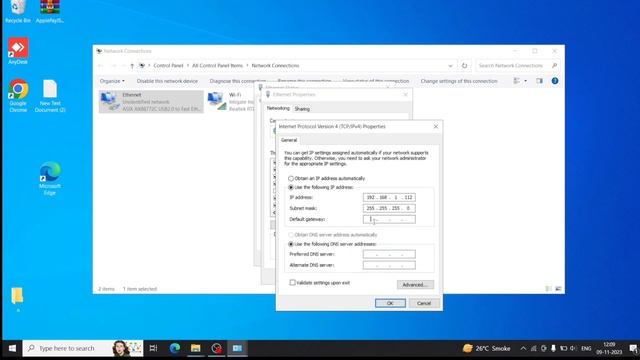
Task: Click the Subnet mask field
Action: pyautogui.click(x=389, y=208)
